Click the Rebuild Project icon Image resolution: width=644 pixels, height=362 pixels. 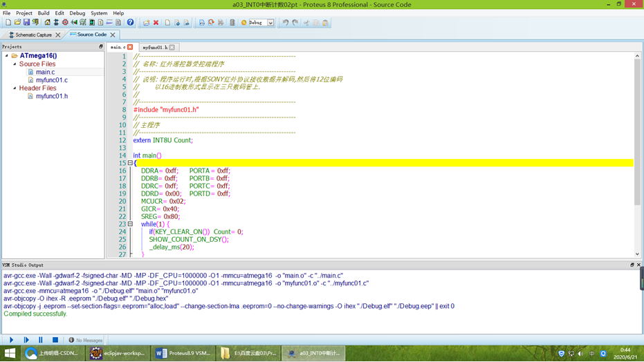tap(211, 23)
